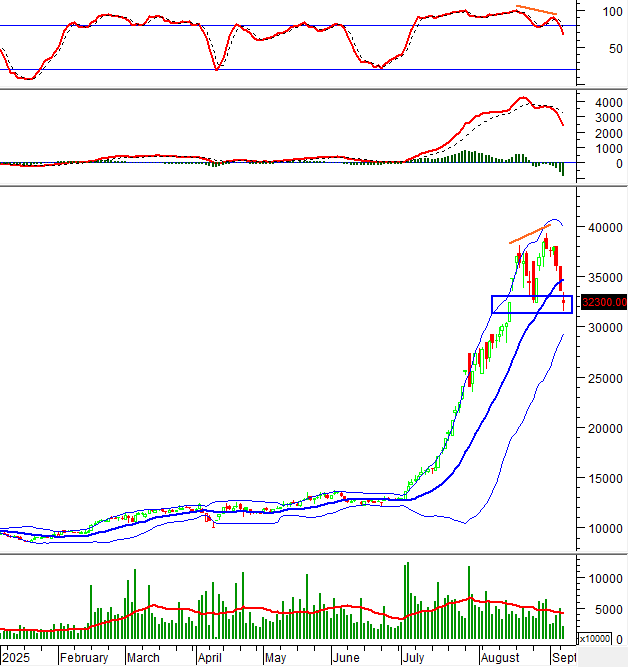This screenshot has height=667, width=628.
Task: Click the 10000 price axis value
Action: 605,528
